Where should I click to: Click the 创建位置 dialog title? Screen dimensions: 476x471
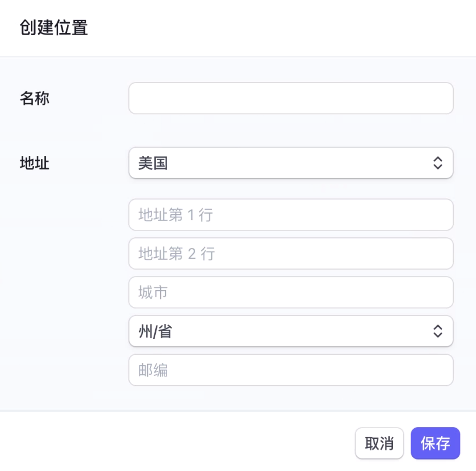(54, 27)
